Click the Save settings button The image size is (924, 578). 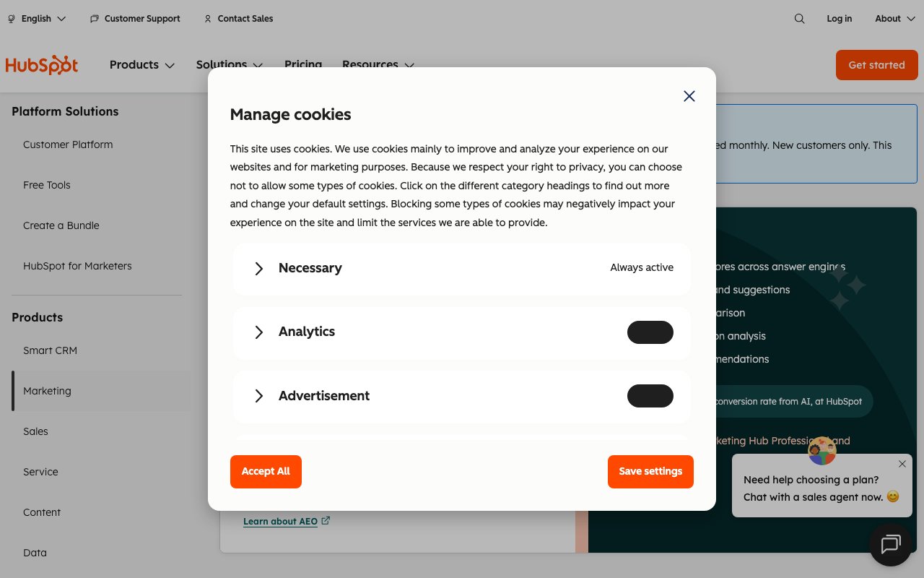coord(650,472)
